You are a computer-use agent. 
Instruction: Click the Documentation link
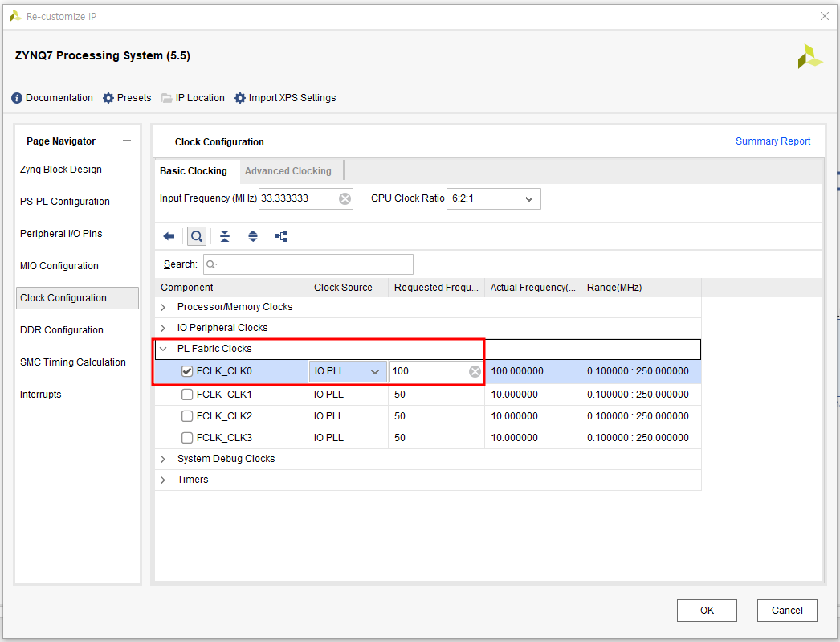(59, 98)
